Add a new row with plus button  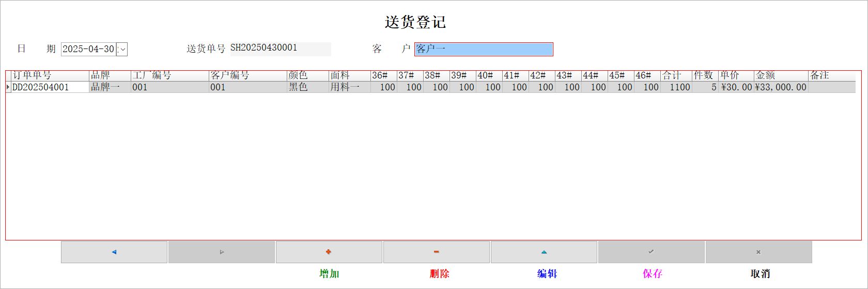point(329,252)
